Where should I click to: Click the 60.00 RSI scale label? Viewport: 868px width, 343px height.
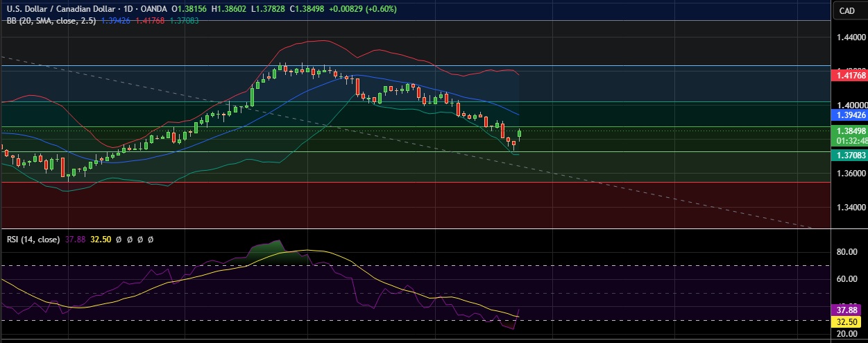(847, 279)
